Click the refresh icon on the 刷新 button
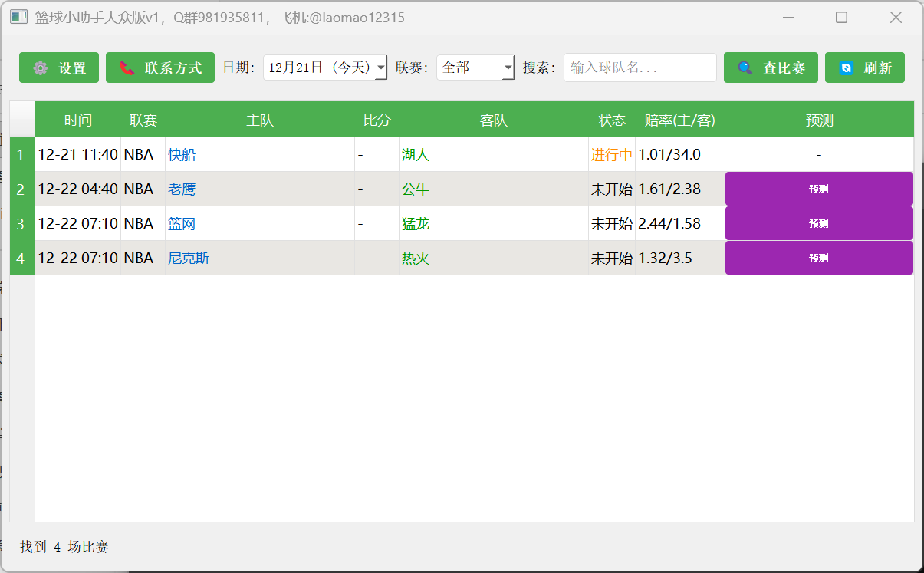 (847, 68)
